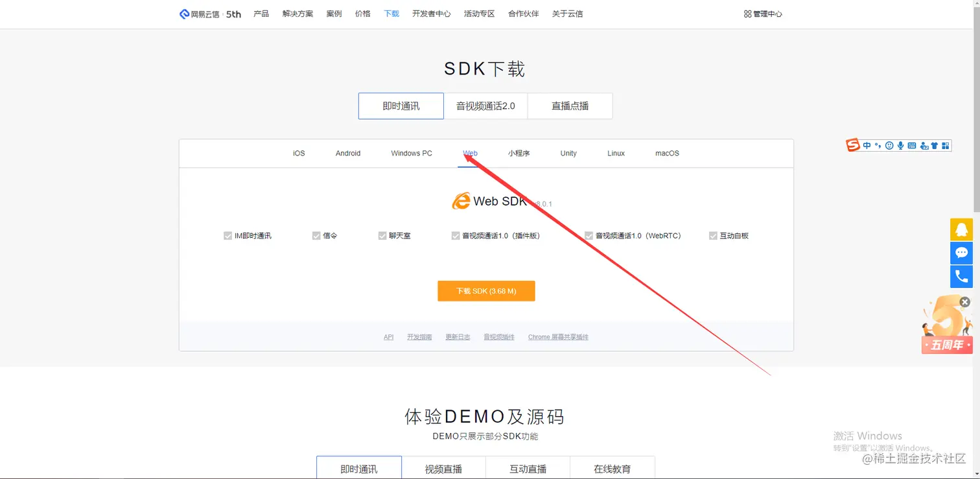Toggle 音视频通话1.0（WebRTC）checkbox
Screen dimensions: 980x479
tap(589, 236)
